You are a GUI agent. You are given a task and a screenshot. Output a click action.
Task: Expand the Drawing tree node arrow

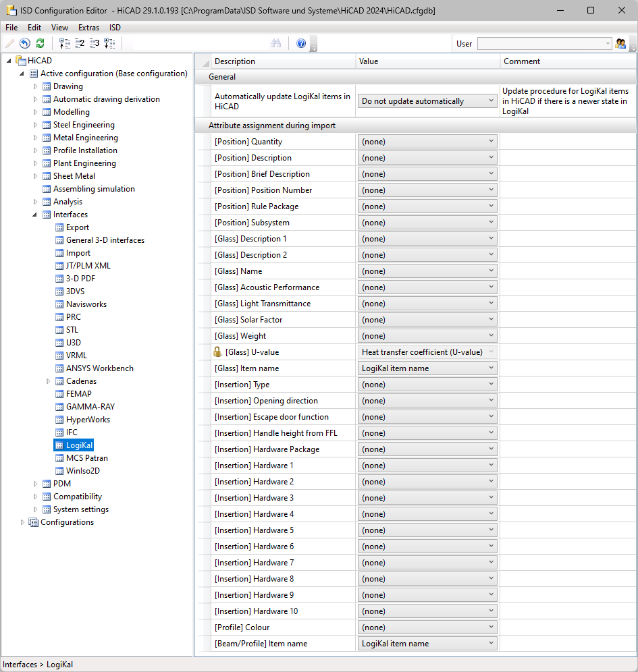[x=35, y=86]
